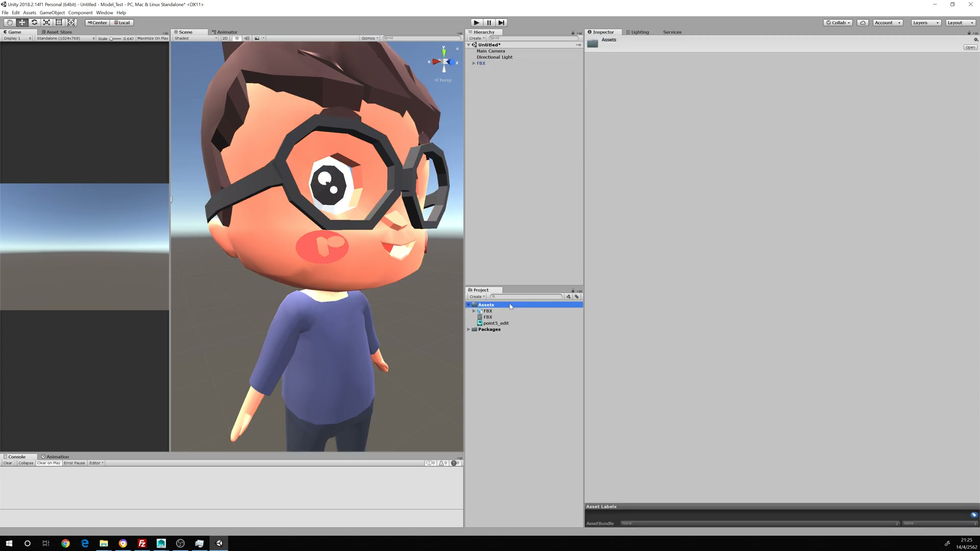Switch to the Animation tab

click(55, 457)
